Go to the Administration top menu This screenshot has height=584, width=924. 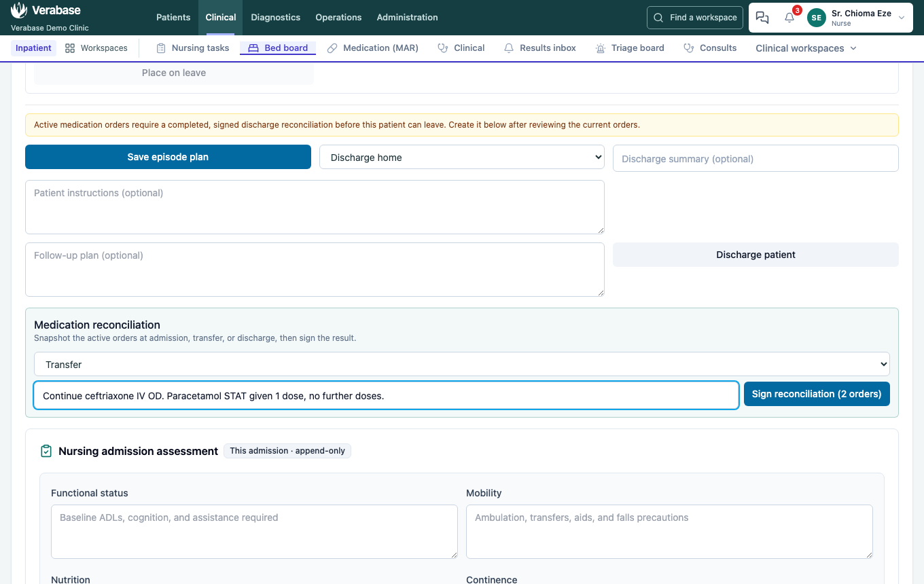click(x=407, y=18)
